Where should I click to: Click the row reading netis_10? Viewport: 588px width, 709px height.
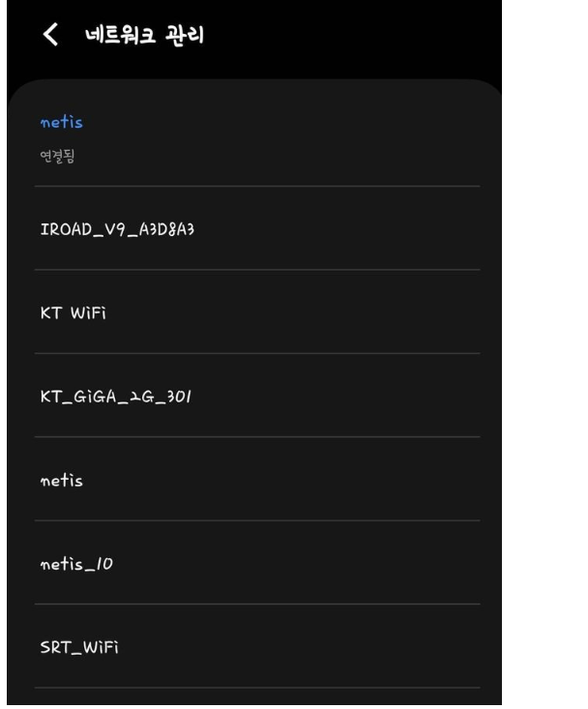coord(77,563)
